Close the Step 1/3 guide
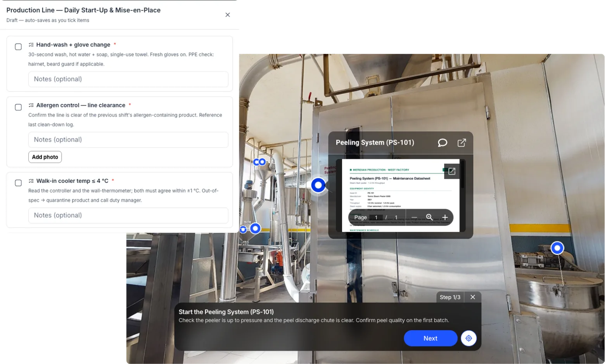Image resolution: width=605 pixels, height=364 pixels. point(473,297)
